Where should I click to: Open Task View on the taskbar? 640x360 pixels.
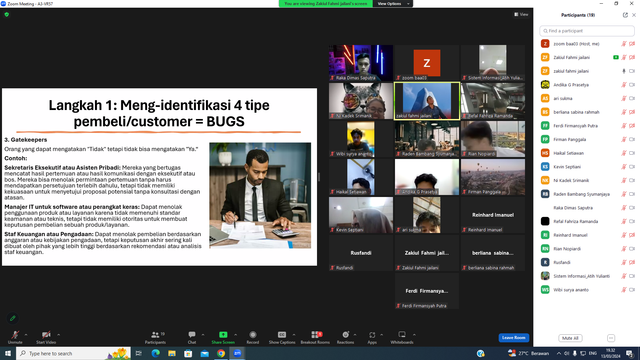point(139,353)
